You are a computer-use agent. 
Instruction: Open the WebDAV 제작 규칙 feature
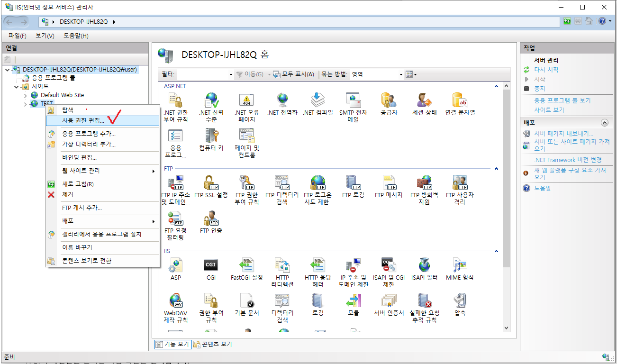pos(175,308)
